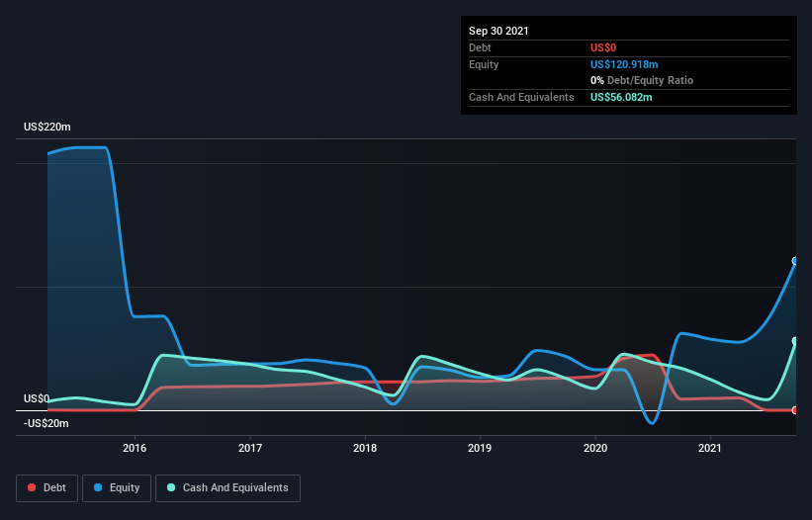The width and height of the screenshot is (812, 520).
Task: Click the 2020 x-axis label
Action: pyautogui.click(x=595, y=448)
